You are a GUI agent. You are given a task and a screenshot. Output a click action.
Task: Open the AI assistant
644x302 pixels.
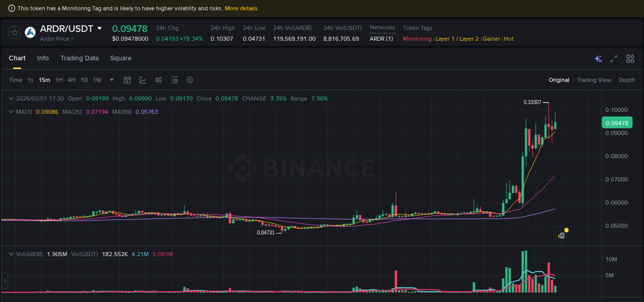click(x=598, y=59)
